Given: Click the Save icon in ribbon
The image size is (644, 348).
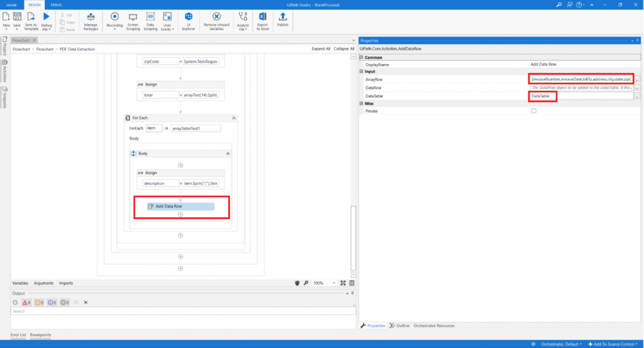Looking at the screenshot, I should (17, 21).
